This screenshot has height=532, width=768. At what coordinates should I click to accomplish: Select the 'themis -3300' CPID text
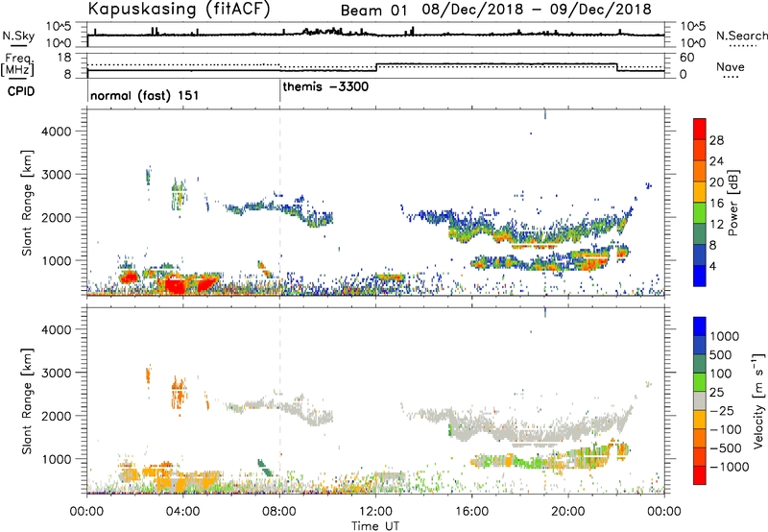pos(325,86)
